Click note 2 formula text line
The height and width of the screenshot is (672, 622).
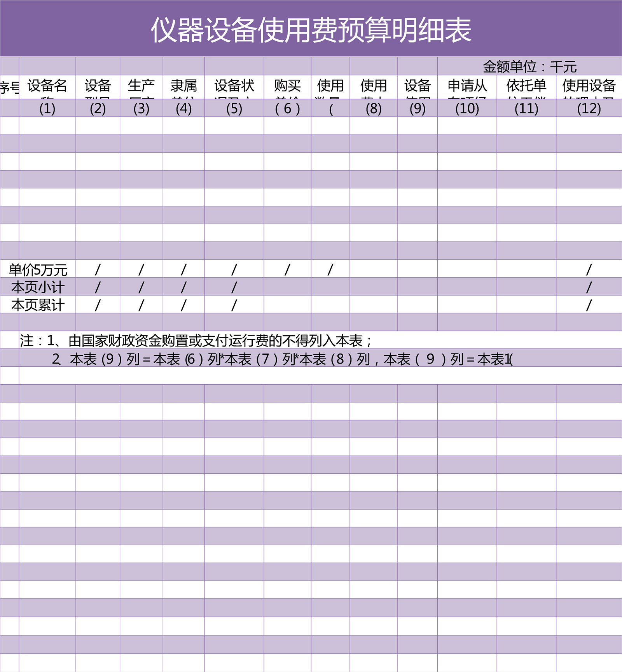click(282, 359)
